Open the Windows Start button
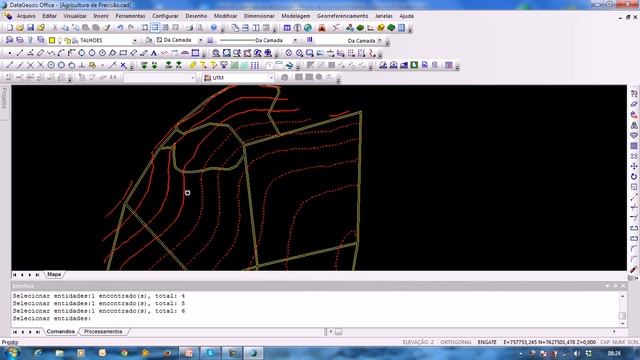Image resolution: width=640 pixels, height=360 pixels. [x=12, y=353]
